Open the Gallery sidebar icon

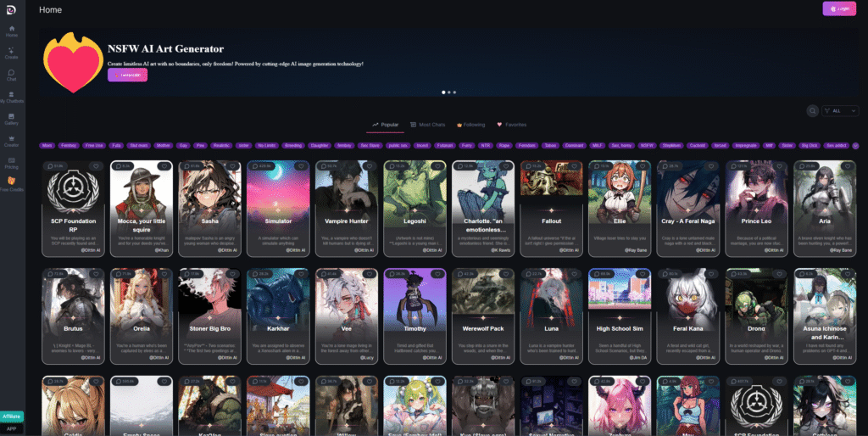12,119
